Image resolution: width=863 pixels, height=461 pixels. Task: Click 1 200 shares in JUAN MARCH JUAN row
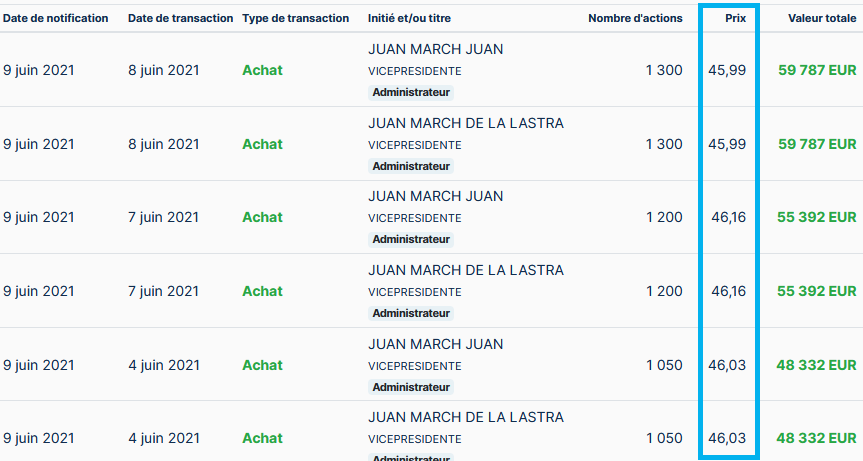(664, 217)
